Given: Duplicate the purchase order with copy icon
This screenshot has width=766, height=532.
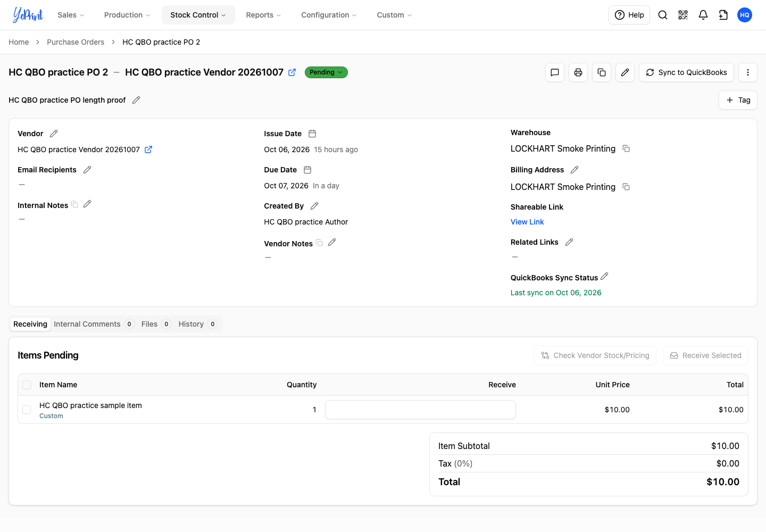Looking at the screenshot, I should [x=602, y=72].
